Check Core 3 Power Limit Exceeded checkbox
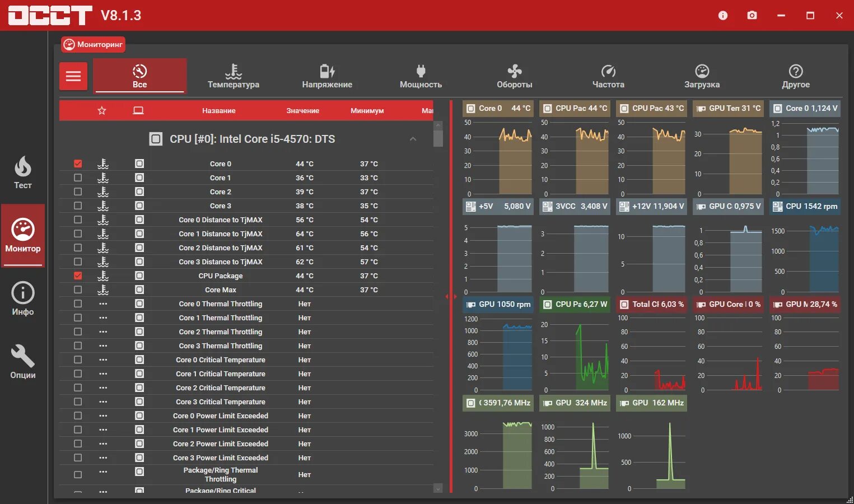Viewport: 854px width, 504px height. [78, 458]
